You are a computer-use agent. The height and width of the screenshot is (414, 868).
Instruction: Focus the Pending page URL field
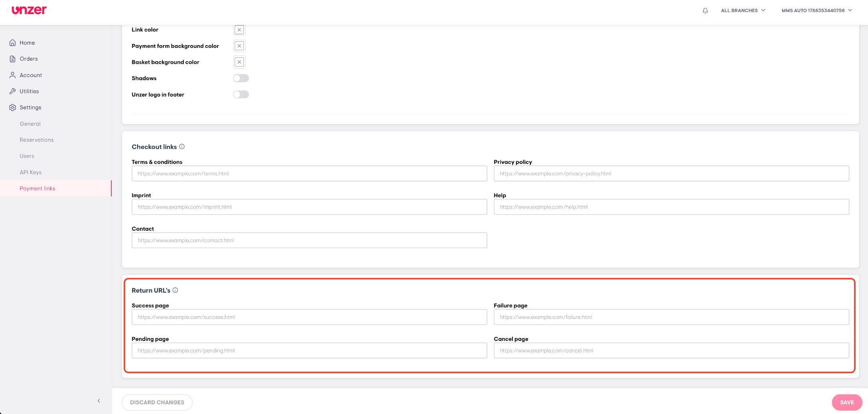tap(310, 351)
